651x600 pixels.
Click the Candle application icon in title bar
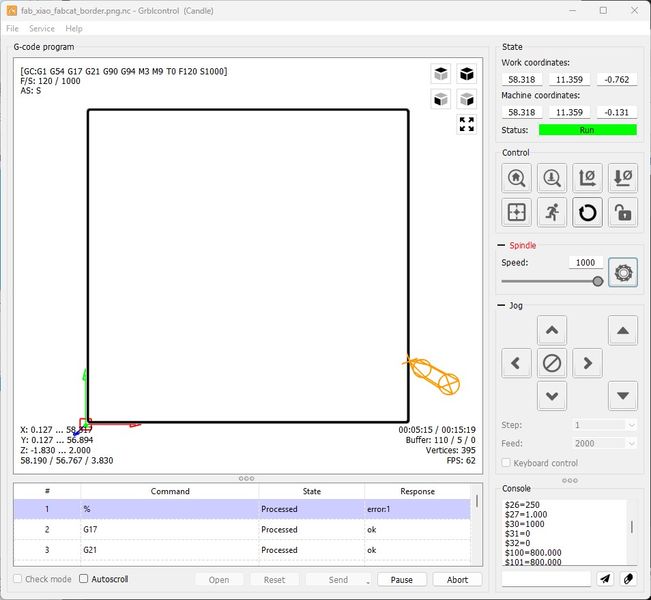(x=12, y=11)
